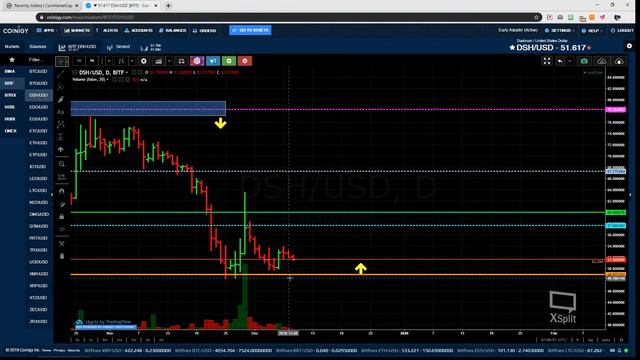Select the crosshair cursor tool
The image size is (640, 360).
point(62,61)
